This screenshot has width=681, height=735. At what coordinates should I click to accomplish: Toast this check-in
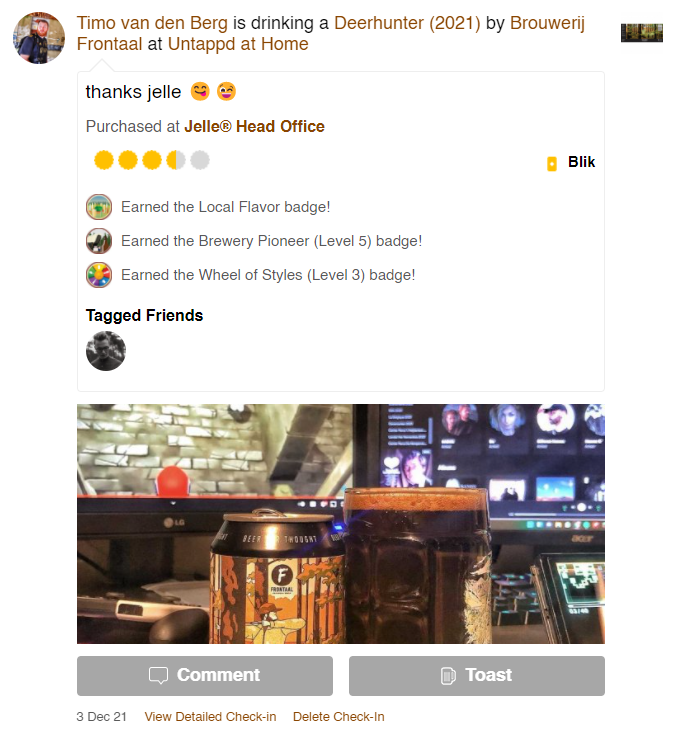click(477, 675)
